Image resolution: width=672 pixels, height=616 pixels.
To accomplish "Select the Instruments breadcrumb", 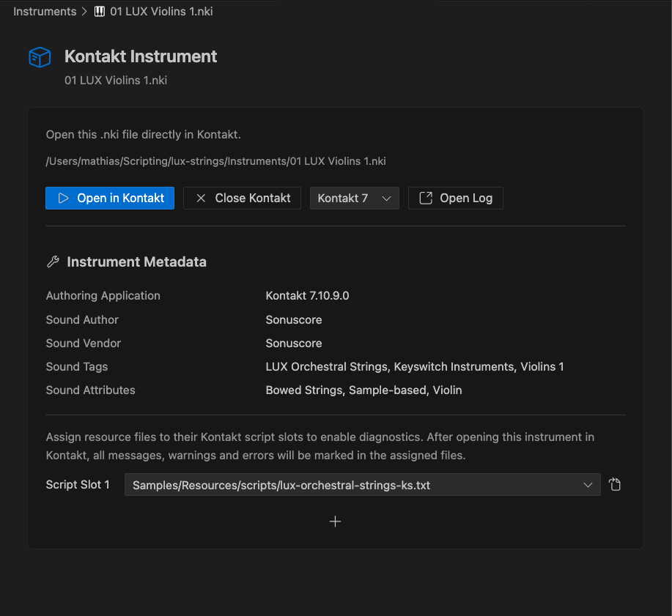I will click(x=45, y=12).
